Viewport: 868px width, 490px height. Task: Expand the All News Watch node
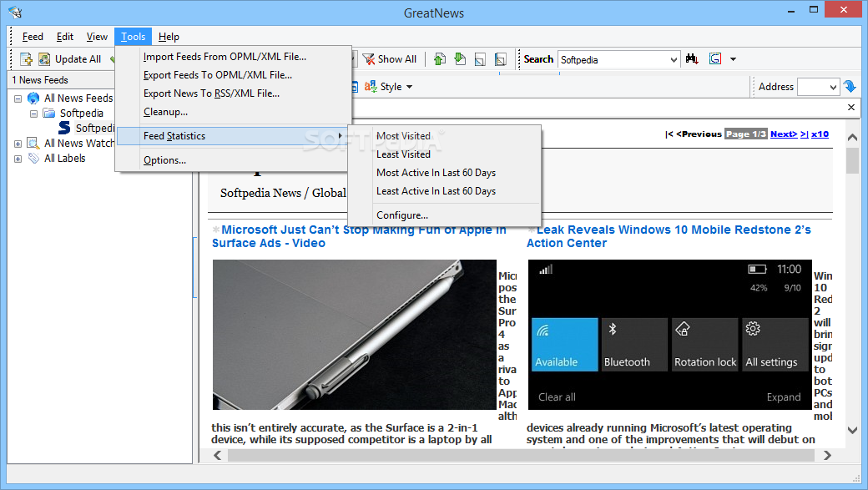[18, 144]
